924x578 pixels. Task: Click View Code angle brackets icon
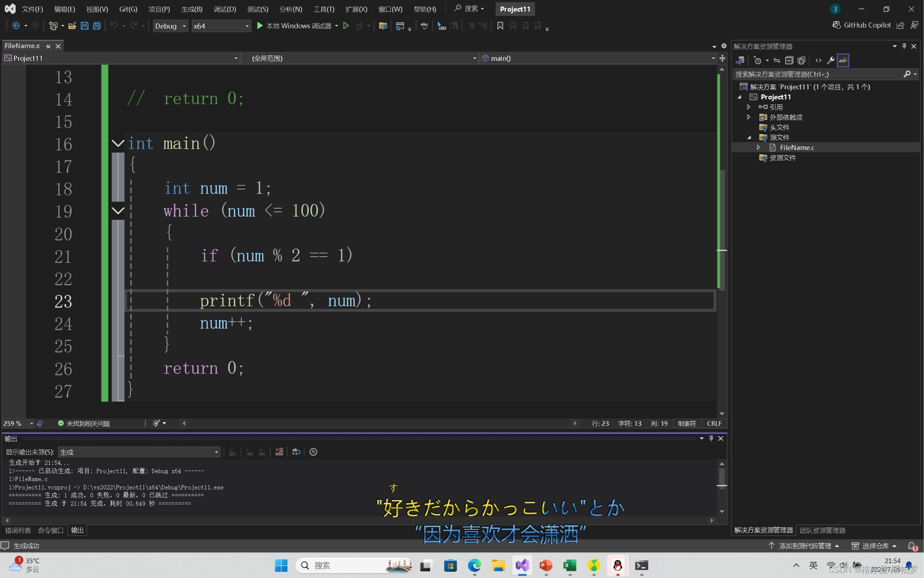click(818, 60)
